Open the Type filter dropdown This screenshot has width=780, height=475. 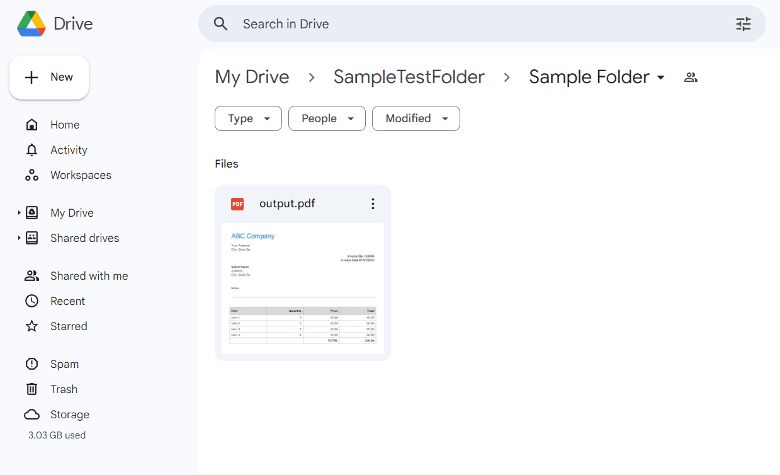pyautogui.click(x=248, y=118)
